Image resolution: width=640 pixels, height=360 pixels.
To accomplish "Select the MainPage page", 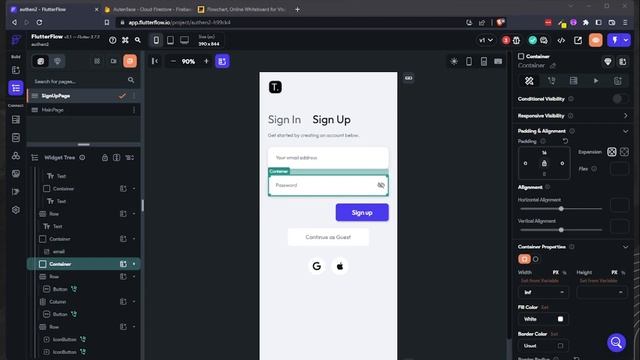I will coord(84,110).
